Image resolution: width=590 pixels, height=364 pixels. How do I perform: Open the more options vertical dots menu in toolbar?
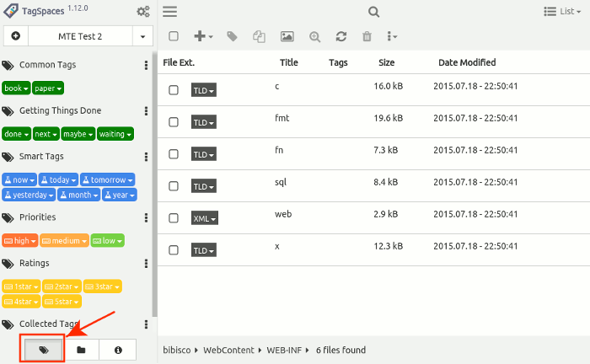point(392,36)
